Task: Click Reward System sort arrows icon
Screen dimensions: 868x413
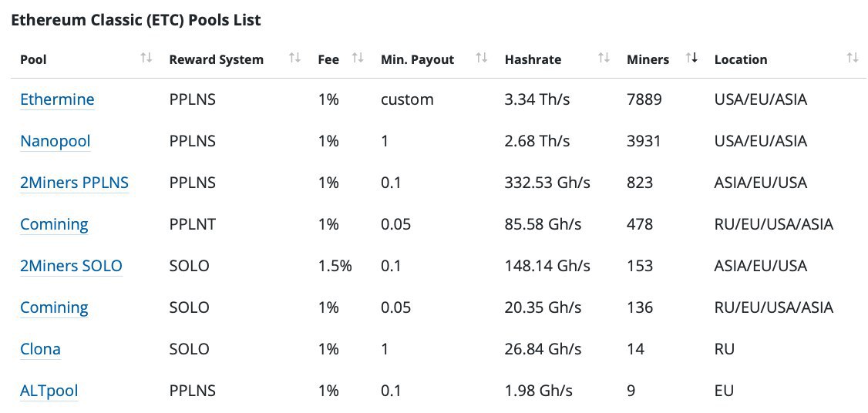Action: coord(294,58)
